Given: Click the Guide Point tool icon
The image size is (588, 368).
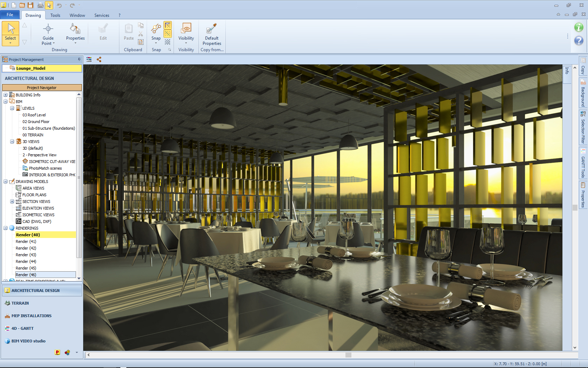Looking at the screenshot, I should coord(48,29).
